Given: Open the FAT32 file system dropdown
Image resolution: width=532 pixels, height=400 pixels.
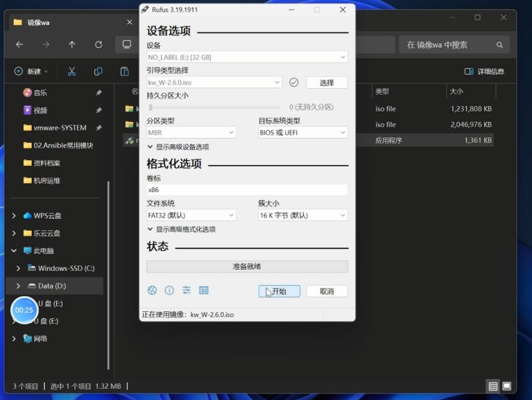Looking at the screenshot, I should coord(191,216).
